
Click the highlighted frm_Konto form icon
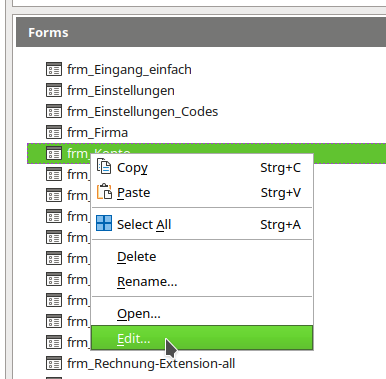point(54,153)
